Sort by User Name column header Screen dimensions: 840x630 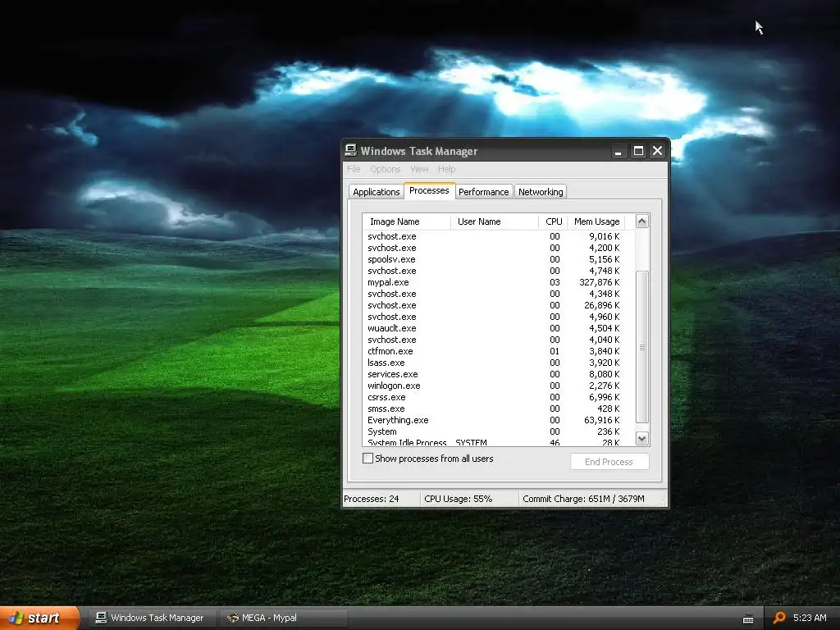pyautogui.click(x=495, y=221)
